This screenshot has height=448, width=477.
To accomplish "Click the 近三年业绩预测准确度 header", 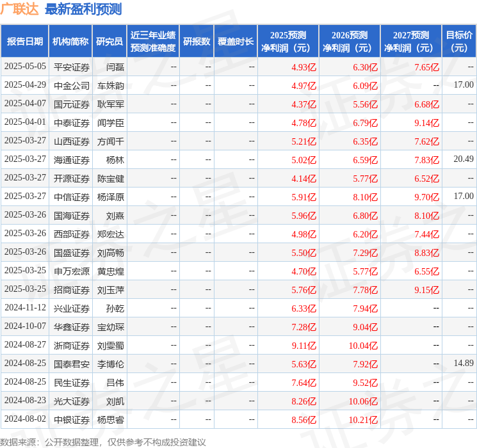I will click(x=153, y=42).
